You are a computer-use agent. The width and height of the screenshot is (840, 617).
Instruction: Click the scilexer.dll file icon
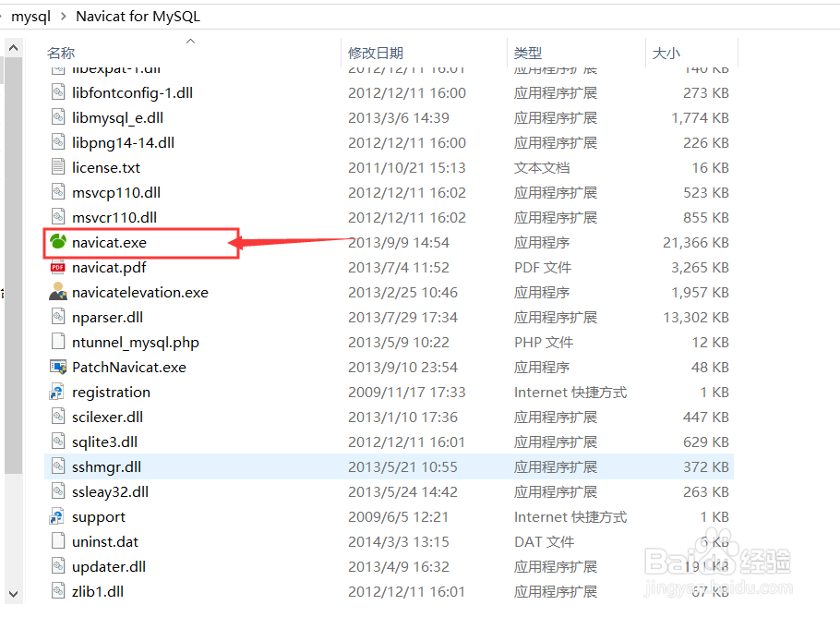pos(58,416)
